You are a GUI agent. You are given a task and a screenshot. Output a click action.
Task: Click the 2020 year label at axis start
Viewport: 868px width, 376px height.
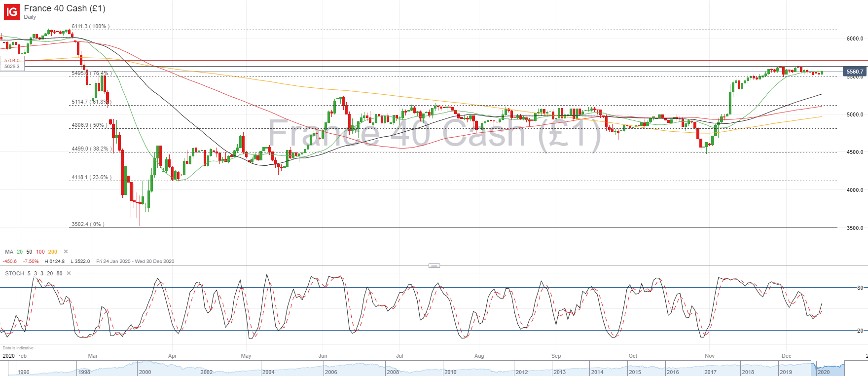point(8,356)
